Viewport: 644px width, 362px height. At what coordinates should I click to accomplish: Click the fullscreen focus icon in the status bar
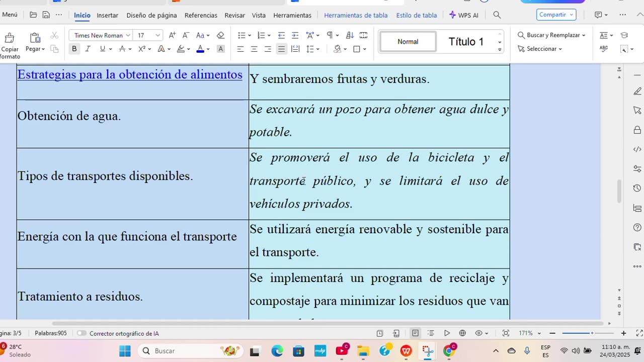pos(506,333)
